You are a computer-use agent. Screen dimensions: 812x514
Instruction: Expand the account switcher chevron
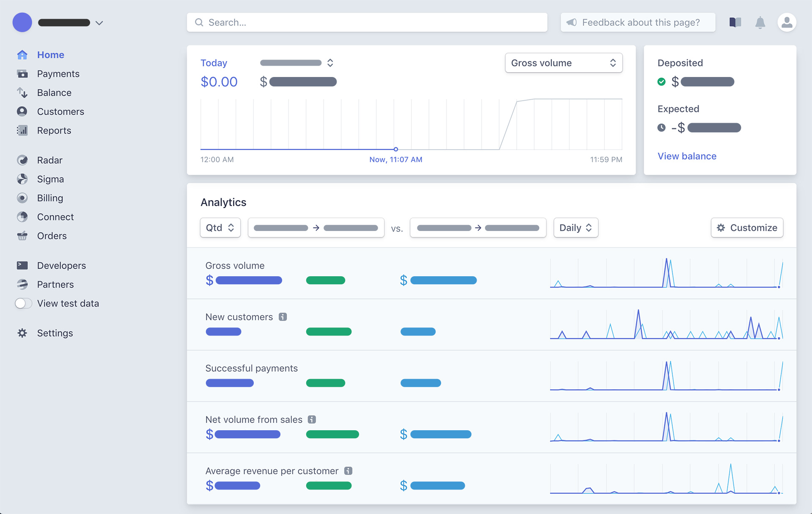tap(99, 22)
